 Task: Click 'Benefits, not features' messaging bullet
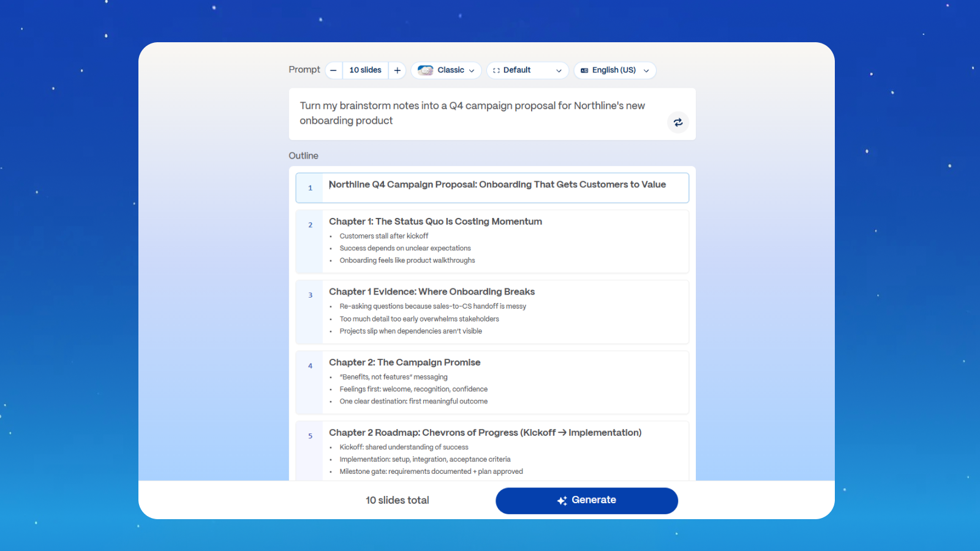[x=394, y=377]
